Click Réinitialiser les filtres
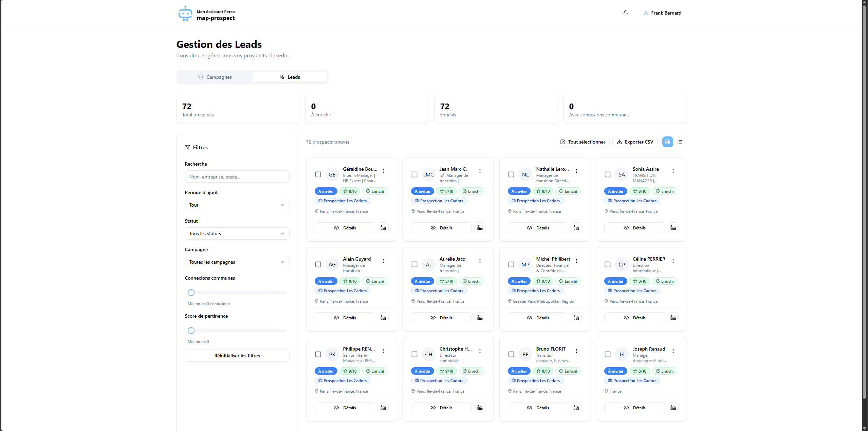 click(x=237, y=356)
